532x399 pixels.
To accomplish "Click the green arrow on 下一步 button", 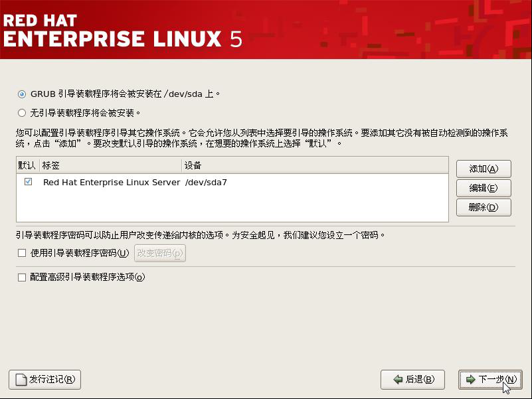I will [x=471, y=379].
